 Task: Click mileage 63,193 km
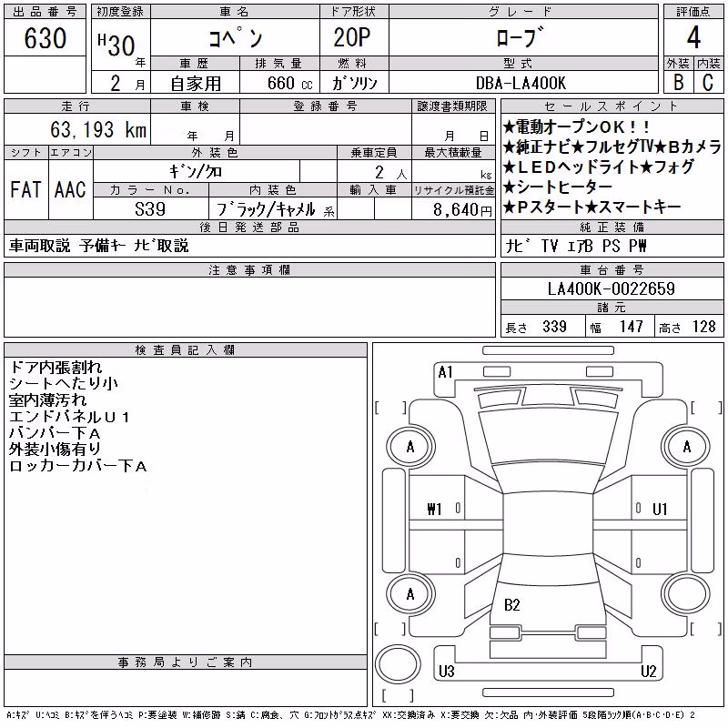click(x=98, y=129)
